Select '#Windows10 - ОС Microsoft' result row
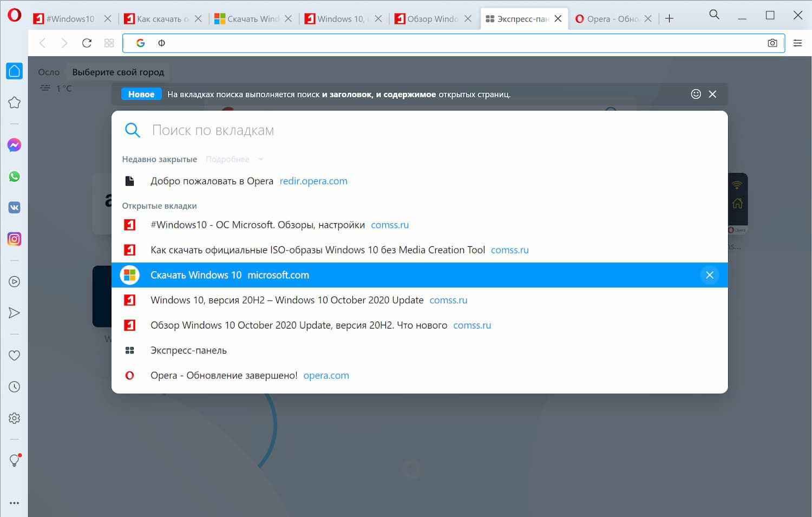This screenshot has height=517, width=812. tap(420, 225)
